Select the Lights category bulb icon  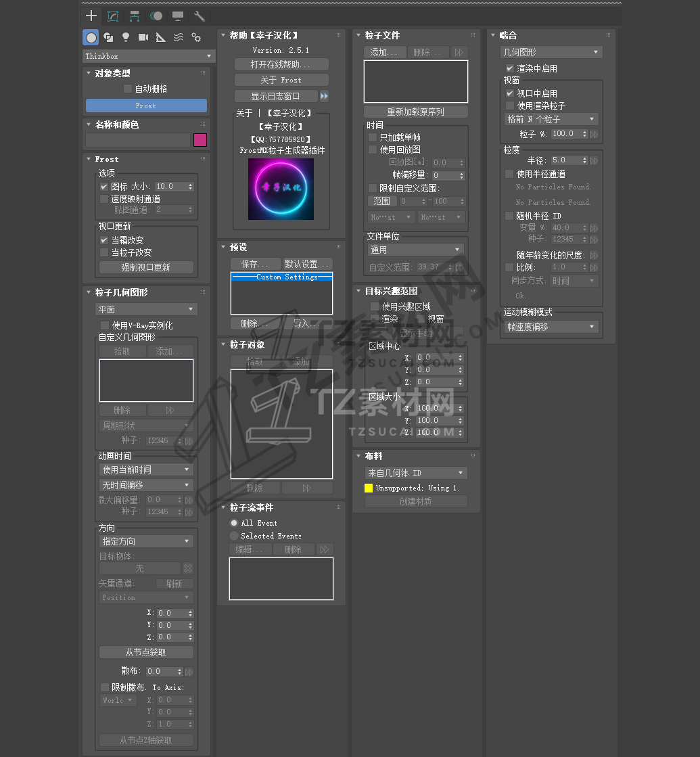click(x=126, y=37)
